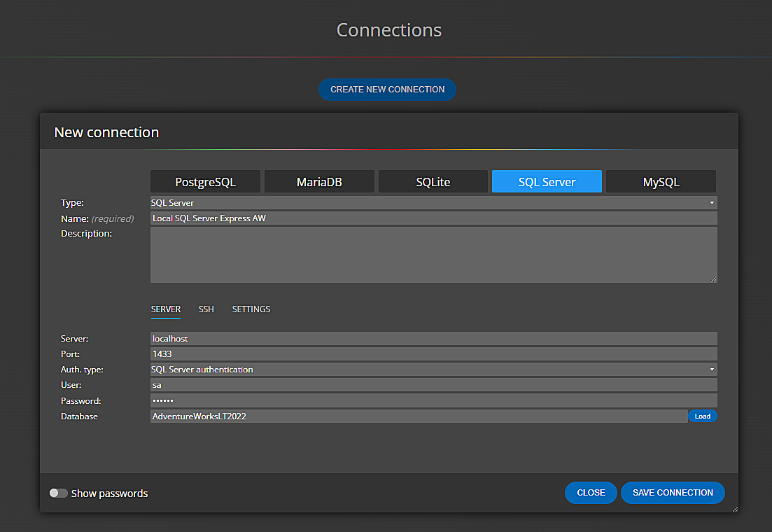Switch to the SSH tab
The image size is (772, 532).
206,309
